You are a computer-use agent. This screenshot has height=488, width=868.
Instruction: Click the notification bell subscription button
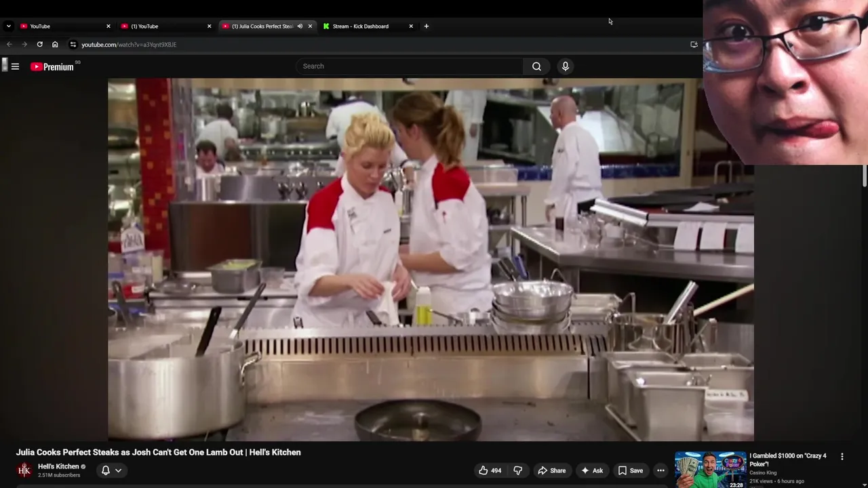pyautogui.click(x=106, y=470)
